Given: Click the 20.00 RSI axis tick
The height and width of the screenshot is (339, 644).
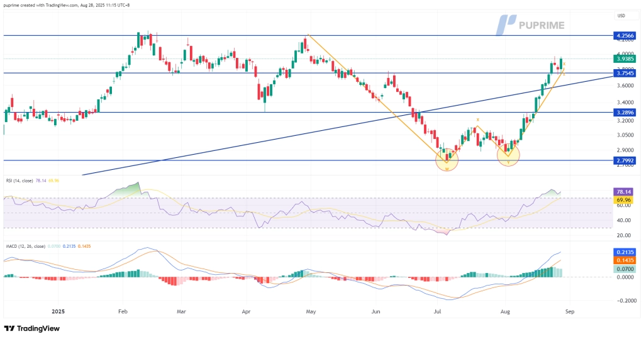Looking at the screenshot, I should coord(624,235).
